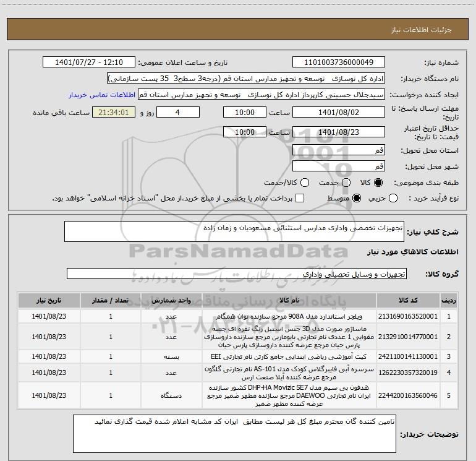Screen dimensions: 476x461
Task: Click the delivery province field قم
Action: pos(339,150)
